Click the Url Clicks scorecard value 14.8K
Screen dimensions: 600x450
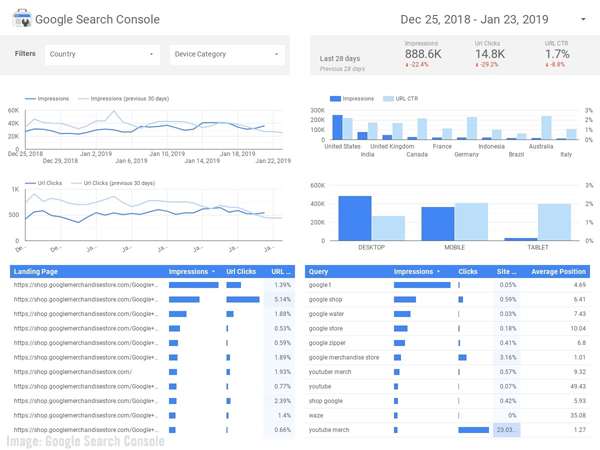[x=490, y=54]
